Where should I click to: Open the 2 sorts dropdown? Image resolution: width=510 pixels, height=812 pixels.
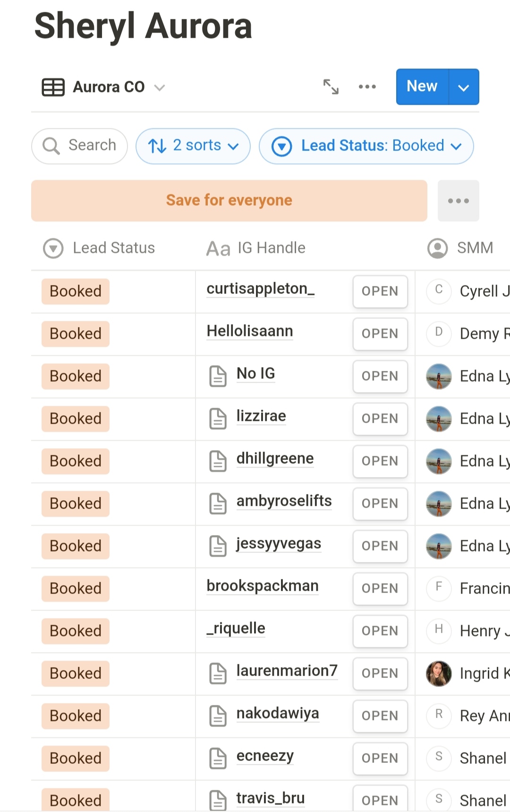(x=193, y=146)
